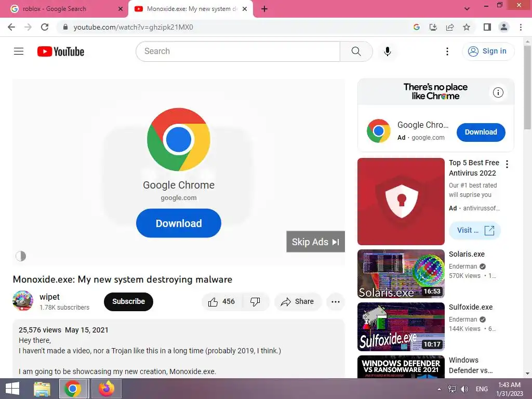Share this page via toolbar icon
This screenshot has width=532, height=399.
pyautogui.click(x=450, y=27)
